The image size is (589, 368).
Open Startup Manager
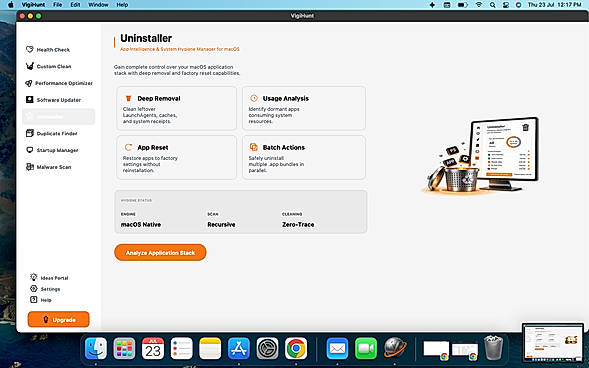pyautogui.click(x=52, y=150)
